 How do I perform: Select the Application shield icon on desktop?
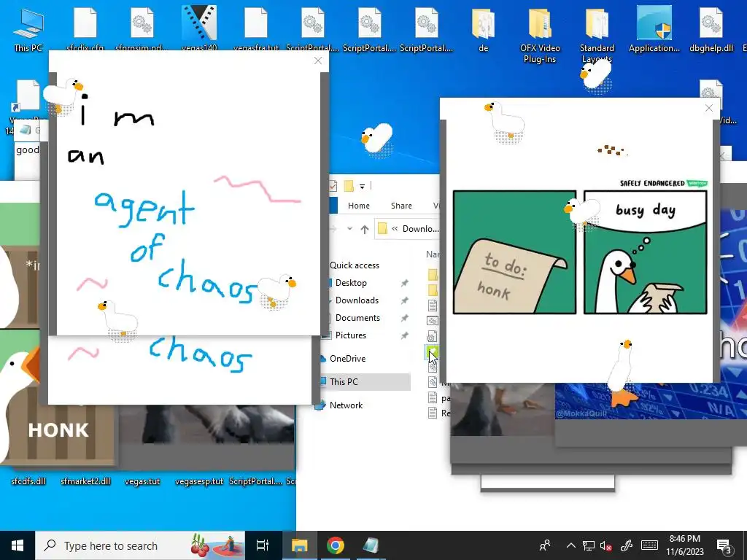coord(654,29)
